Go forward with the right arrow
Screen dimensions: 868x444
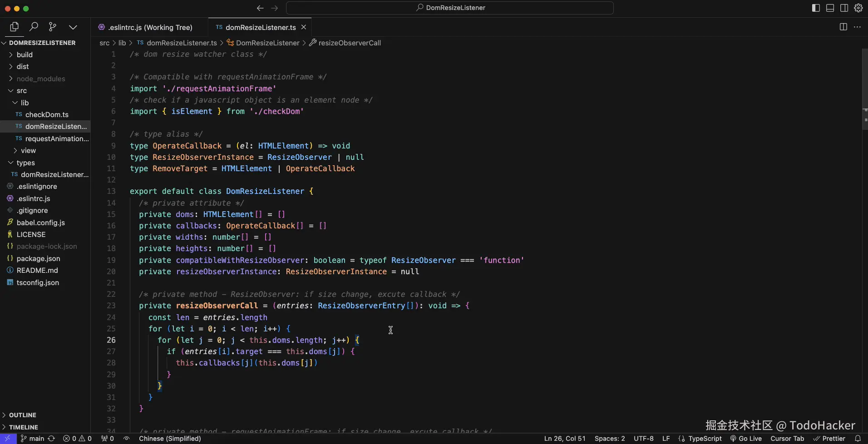click(x=275, y=8)
